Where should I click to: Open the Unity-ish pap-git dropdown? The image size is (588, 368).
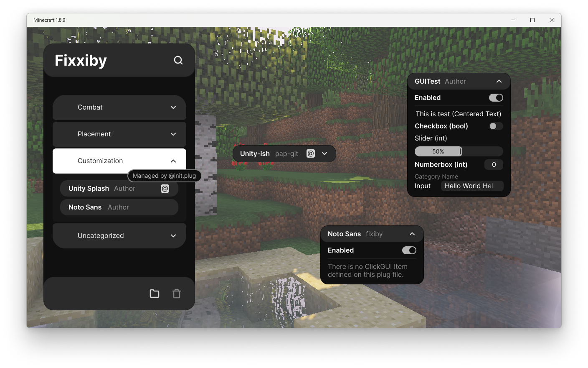click(x=324, y=153)
